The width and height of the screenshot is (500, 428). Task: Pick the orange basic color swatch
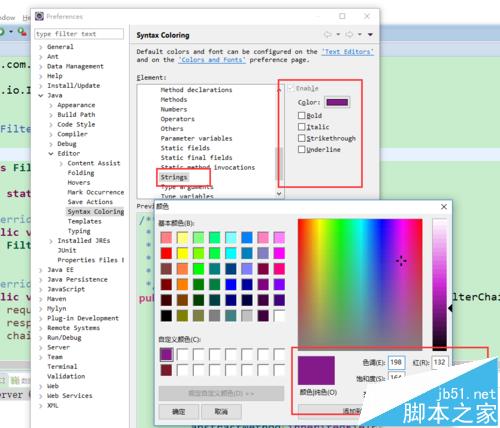pos(182,284)
